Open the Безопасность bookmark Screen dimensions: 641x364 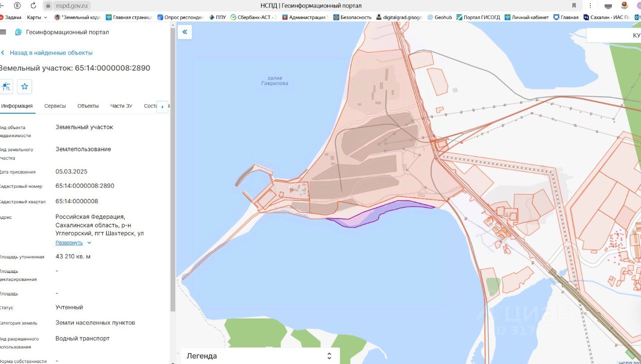pos(353,17)
